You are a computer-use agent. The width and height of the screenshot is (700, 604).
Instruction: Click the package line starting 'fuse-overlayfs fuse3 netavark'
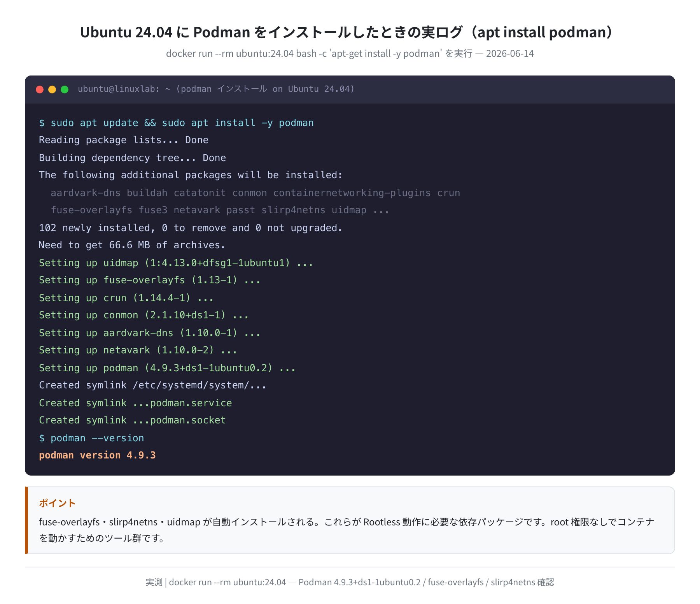pyautogui.click(x=220, y=210)
